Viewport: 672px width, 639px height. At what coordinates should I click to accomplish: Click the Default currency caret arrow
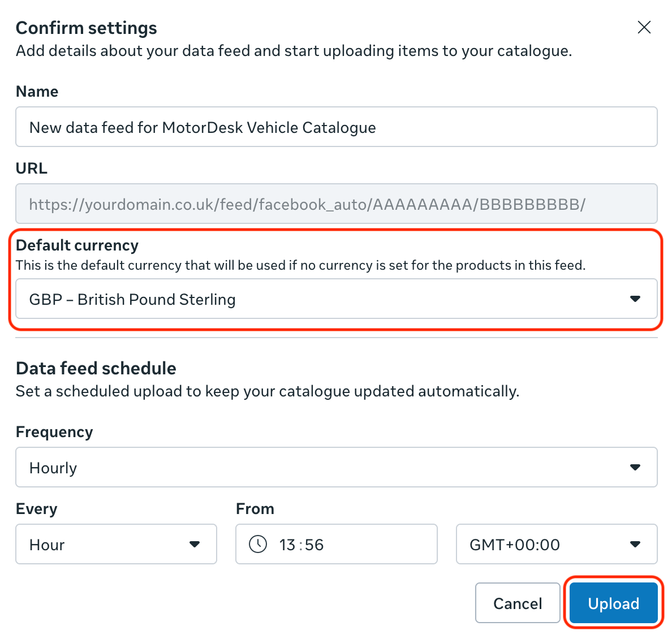point(635,299)
